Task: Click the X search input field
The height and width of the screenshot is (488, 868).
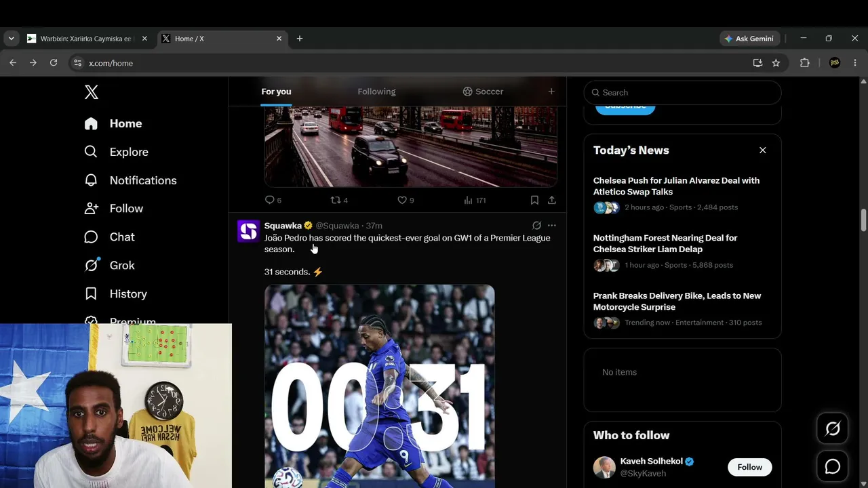Action: point(682,93)
